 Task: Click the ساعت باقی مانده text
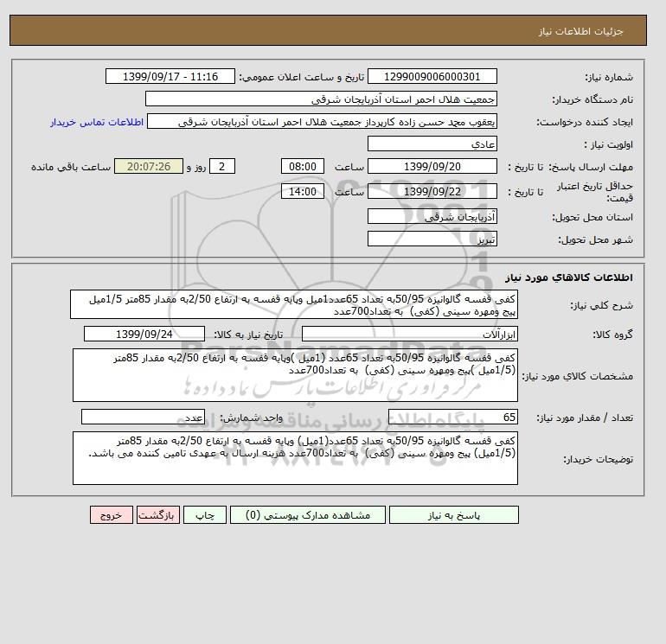[71, 167]
